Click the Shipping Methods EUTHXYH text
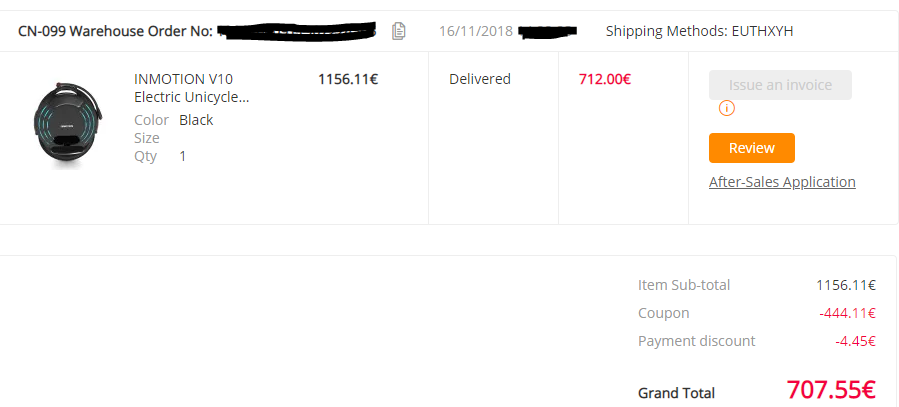 [699, 31]
